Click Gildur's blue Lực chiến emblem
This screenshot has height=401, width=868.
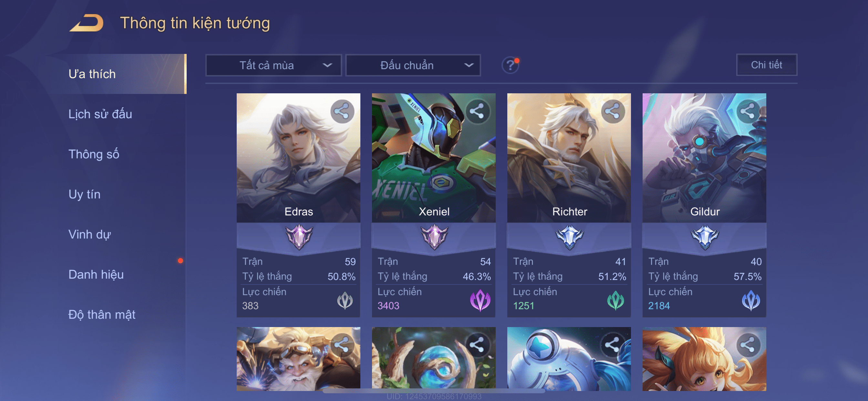coord(751,300)
